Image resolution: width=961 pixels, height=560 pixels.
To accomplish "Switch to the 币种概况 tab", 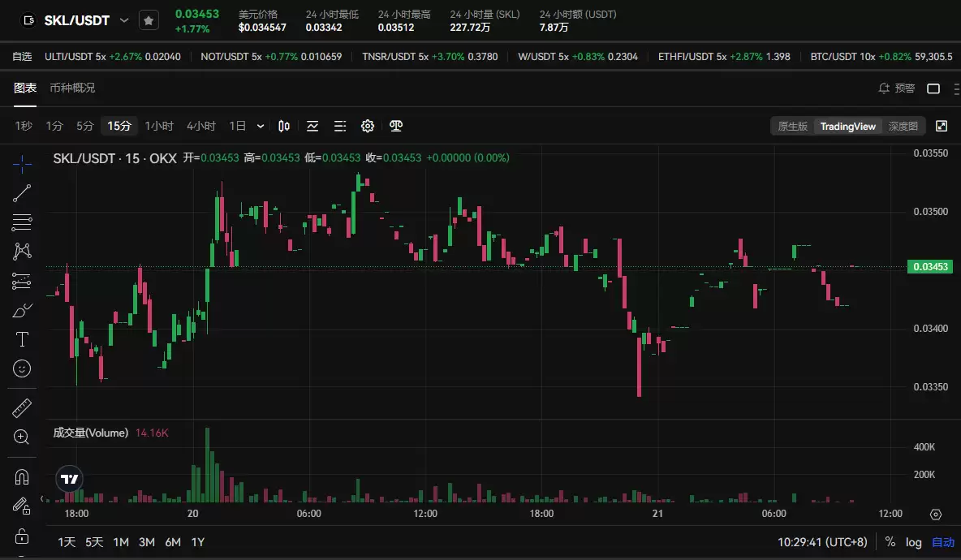I will click(72, 88).
